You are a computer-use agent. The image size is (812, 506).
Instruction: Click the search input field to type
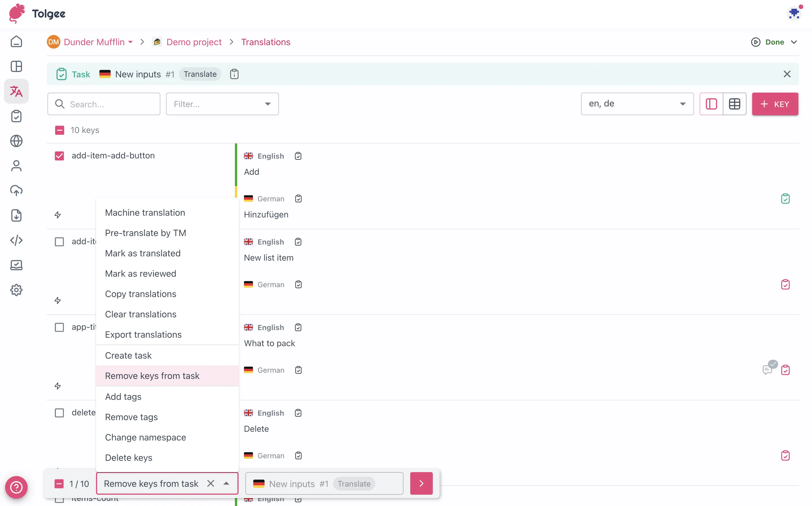pos(104,104)
